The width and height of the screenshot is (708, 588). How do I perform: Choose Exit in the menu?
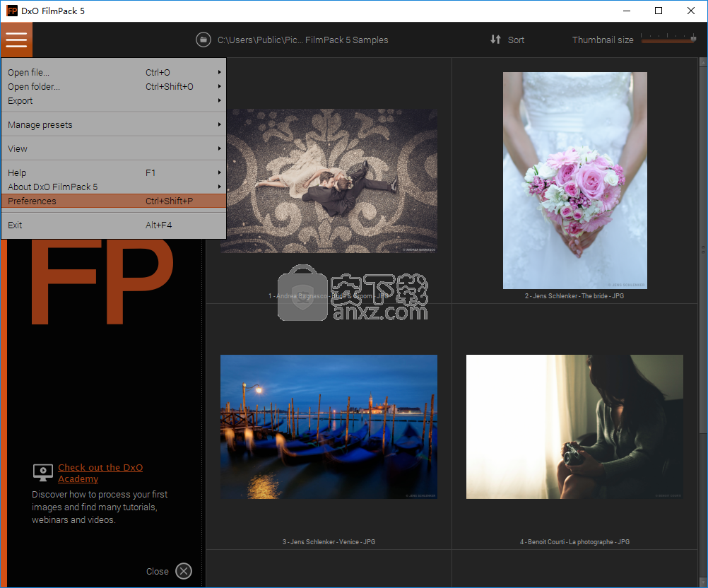pos(114,225)
